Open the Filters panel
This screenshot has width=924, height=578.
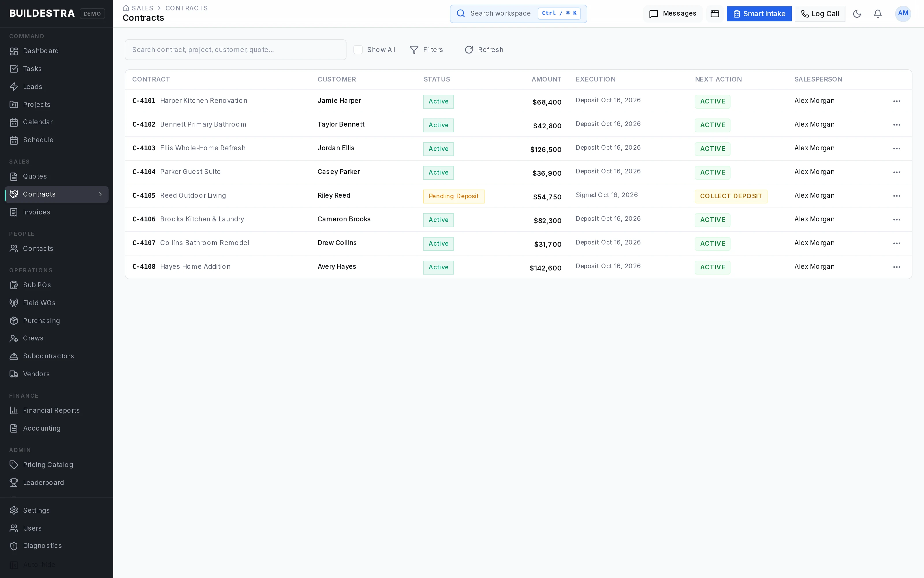click(426, 50)
